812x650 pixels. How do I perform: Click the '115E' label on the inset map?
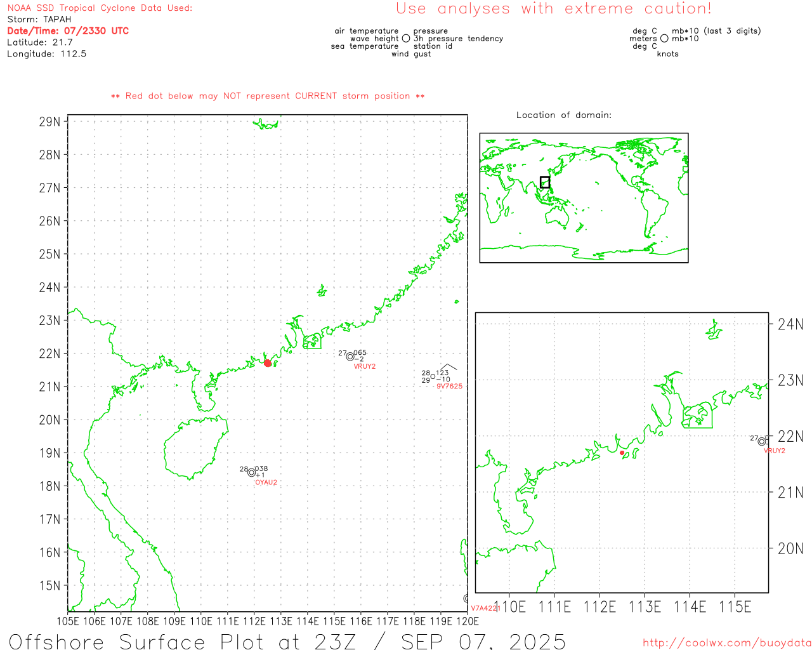point(735,607)
